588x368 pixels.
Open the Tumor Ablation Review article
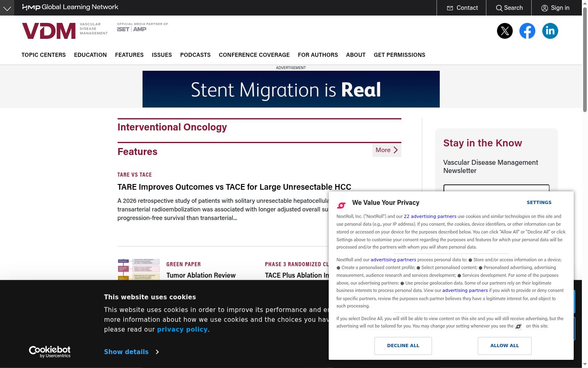point(201,275)
